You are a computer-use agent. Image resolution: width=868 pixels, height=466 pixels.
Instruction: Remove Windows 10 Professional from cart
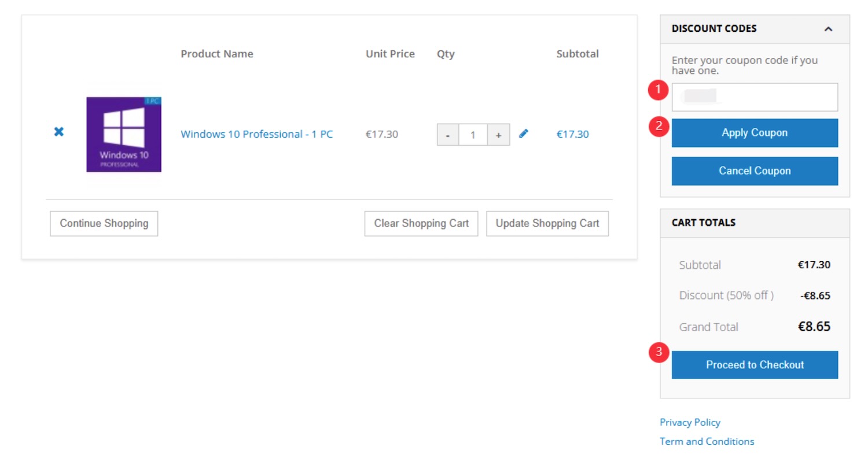coord(58,132)
